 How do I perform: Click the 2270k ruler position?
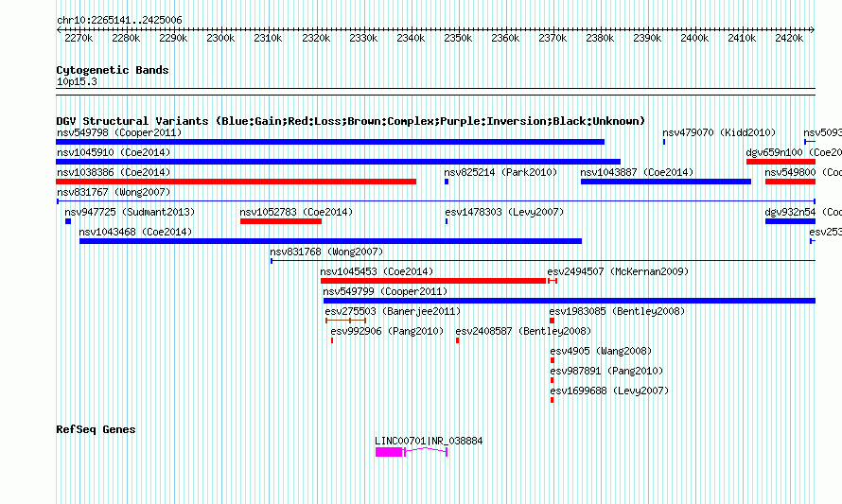pyautogui.click(x=79, y=38)
